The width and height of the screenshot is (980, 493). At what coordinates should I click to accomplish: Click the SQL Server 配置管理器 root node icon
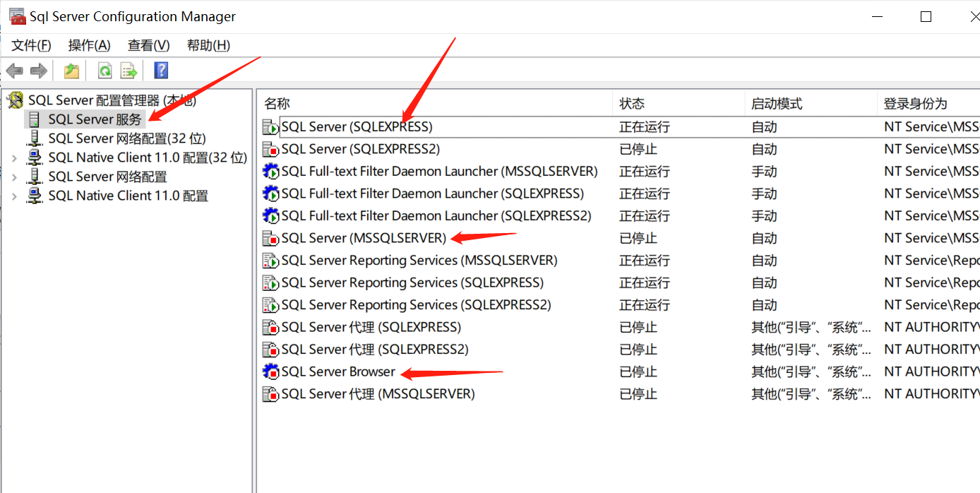[x=15, y=101]
